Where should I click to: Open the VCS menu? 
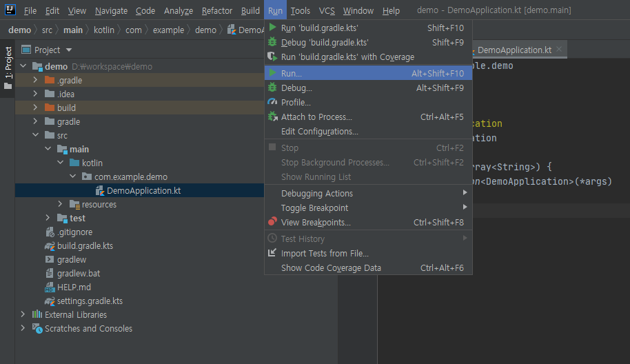(x=327, y=10)
